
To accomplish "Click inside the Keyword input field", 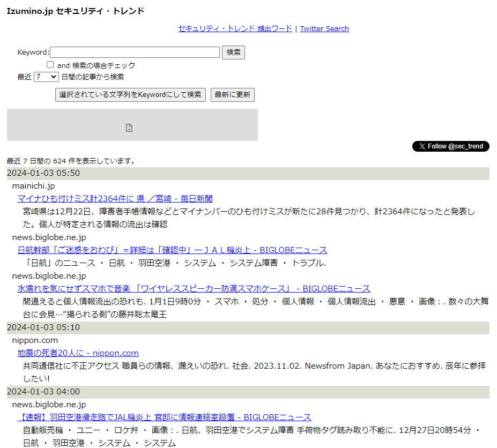I will point(134,52).
